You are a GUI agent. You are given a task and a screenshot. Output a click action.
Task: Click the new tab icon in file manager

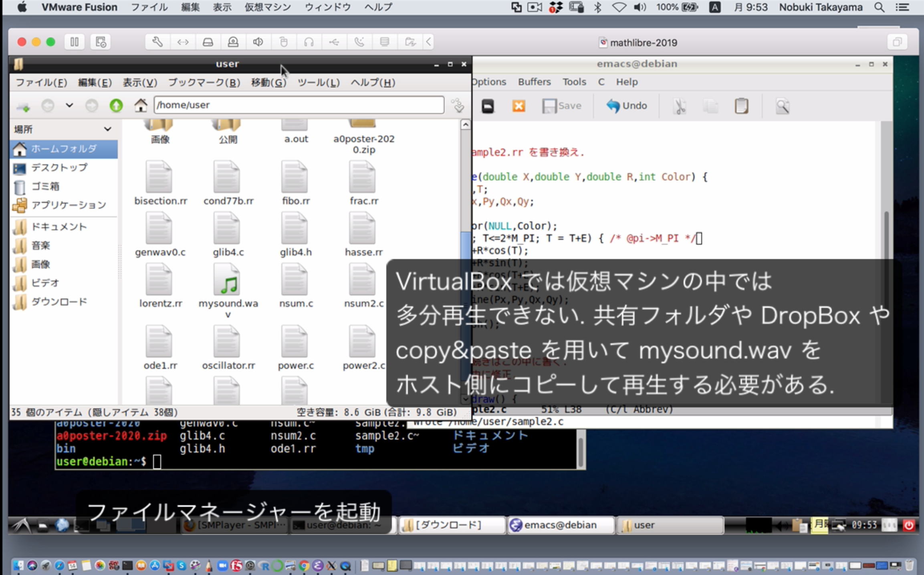[x=23, y=106]
